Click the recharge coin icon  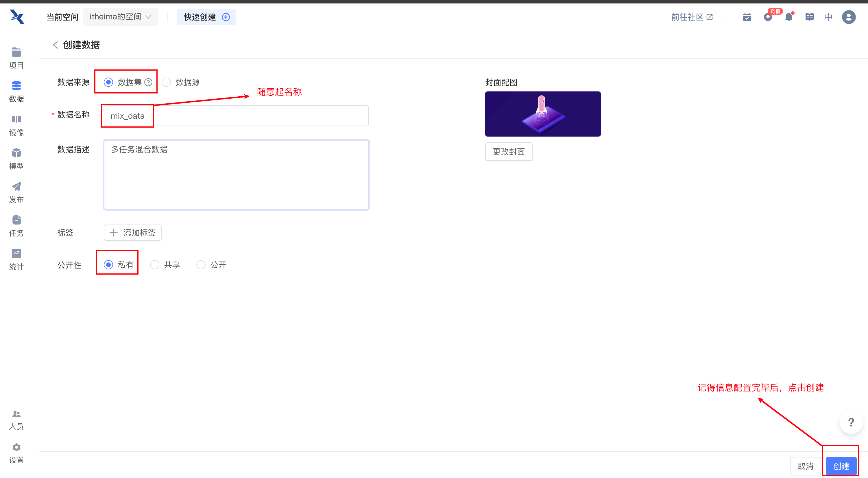pyautogui.click(x=768, y=17)
